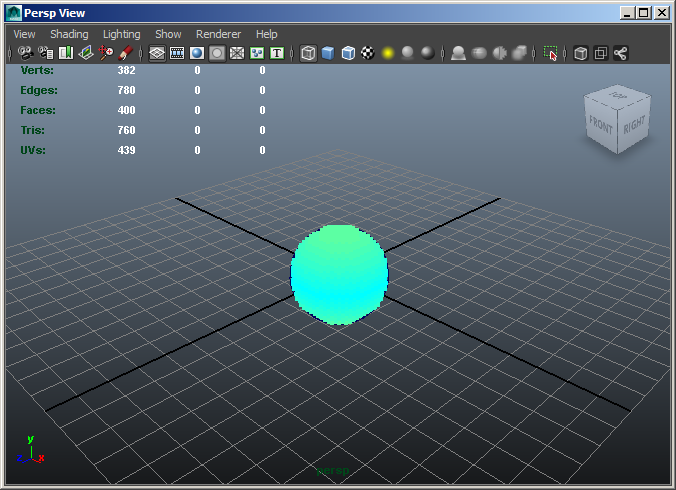The width and height of the screenshot is (676, 490).
Task: Click the persp camera label
Action: [x=333, y=471]
